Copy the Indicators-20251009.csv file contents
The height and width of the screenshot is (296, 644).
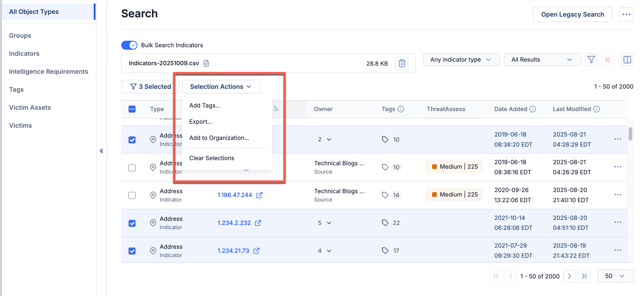pyautogui.click(x=206, y=63)
